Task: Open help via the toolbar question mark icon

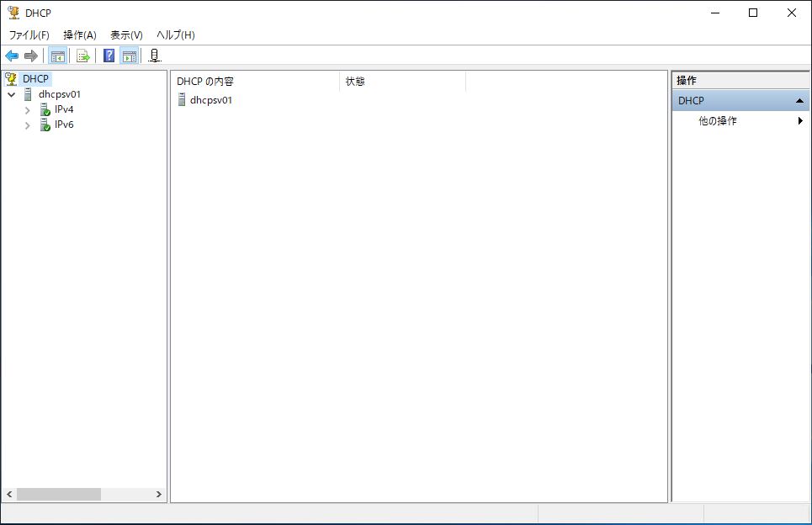Action: [x=106, y=55]
